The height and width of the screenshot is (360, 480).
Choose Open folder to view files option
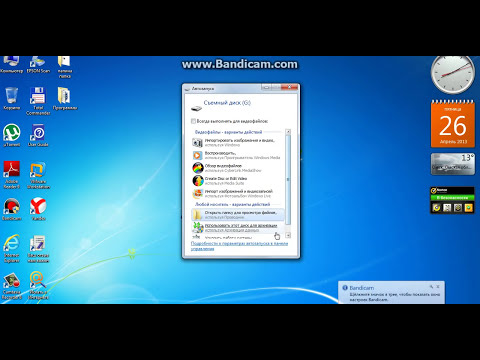coord(238,215)
